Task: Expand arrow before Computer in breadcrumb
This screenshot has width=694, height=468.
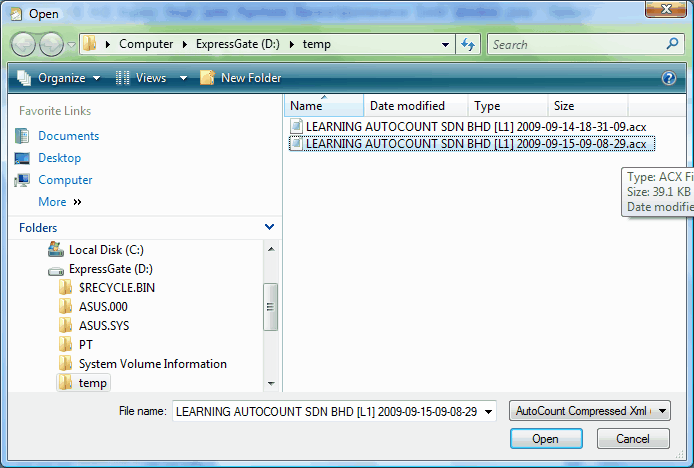Action: [x=108, y=44]
